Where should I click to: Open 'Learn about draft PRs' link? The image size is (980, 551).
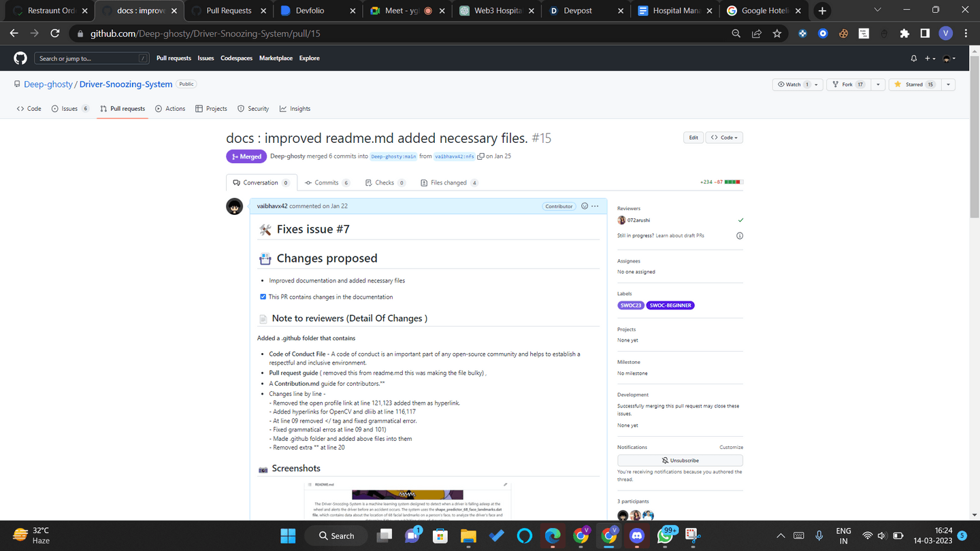coord(680,236)
